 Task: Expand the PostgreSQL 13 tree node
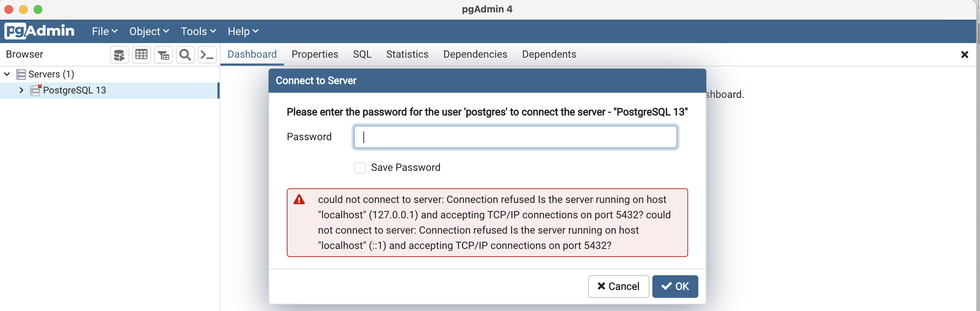pyautogui.click(x=21, y=90)
